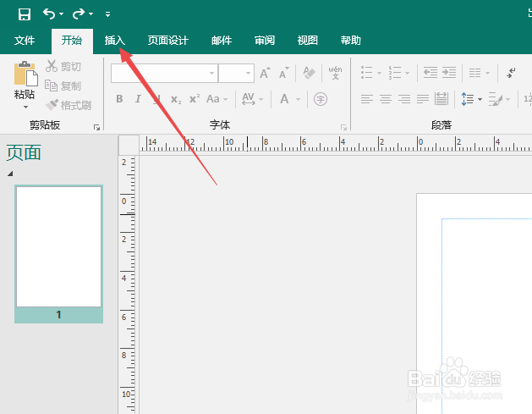Viewport: 532px width, 414px height.
Task: Switch to the 插入 tab
Action: [115, 41]
